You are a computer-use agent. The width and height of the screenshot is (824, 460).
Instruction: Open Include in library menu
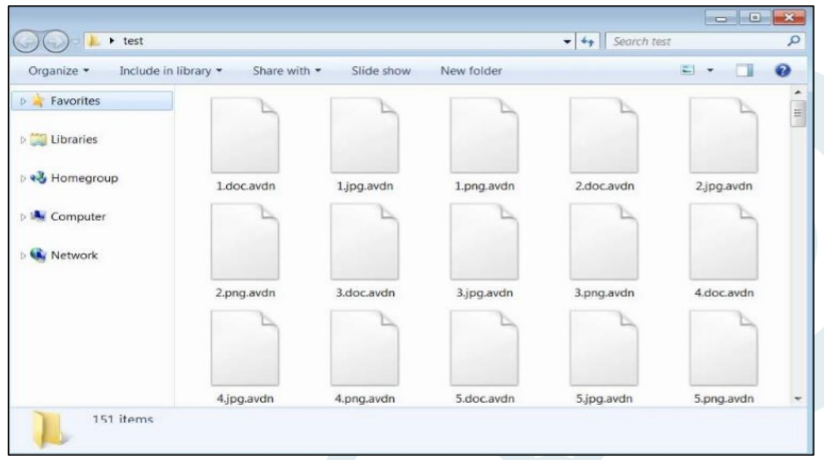(x=170, y=70)
